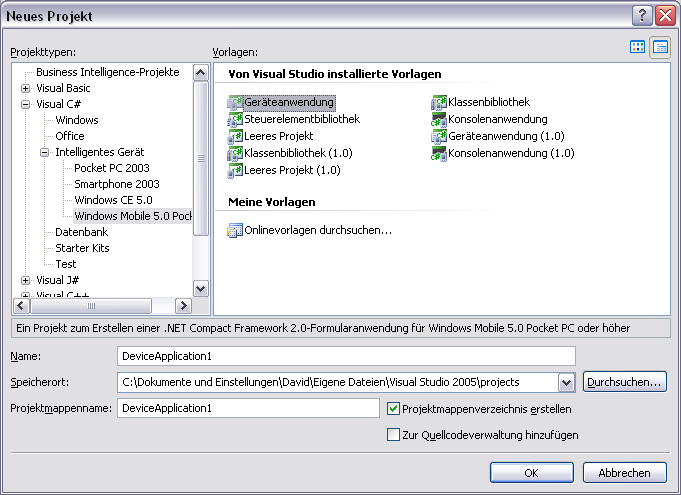This screenshot has height=495, width=681.
Task: Select the Starter Kits project type
Action: click(x=82, y=248)
